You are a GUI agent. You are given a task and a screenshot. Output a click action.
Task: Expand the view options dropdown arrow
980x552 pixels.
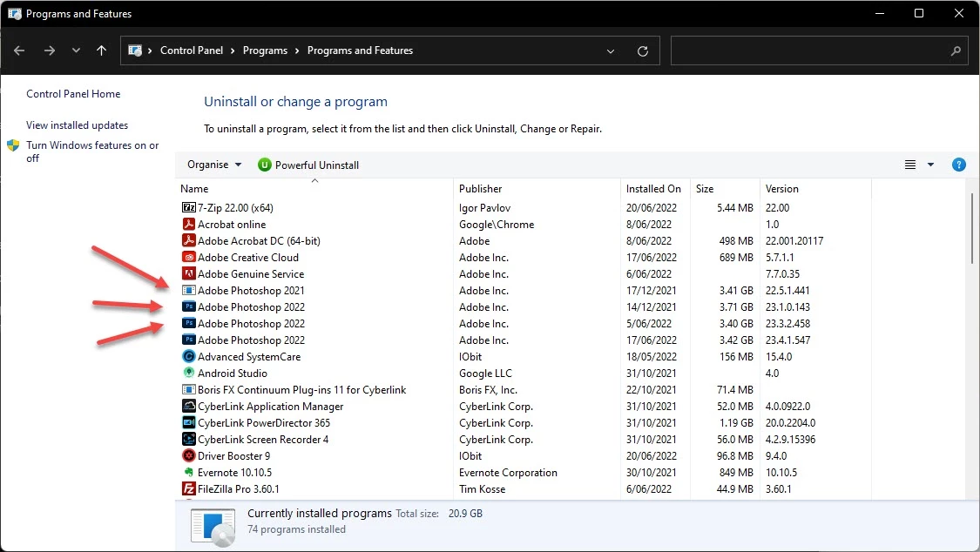point(930,165)
